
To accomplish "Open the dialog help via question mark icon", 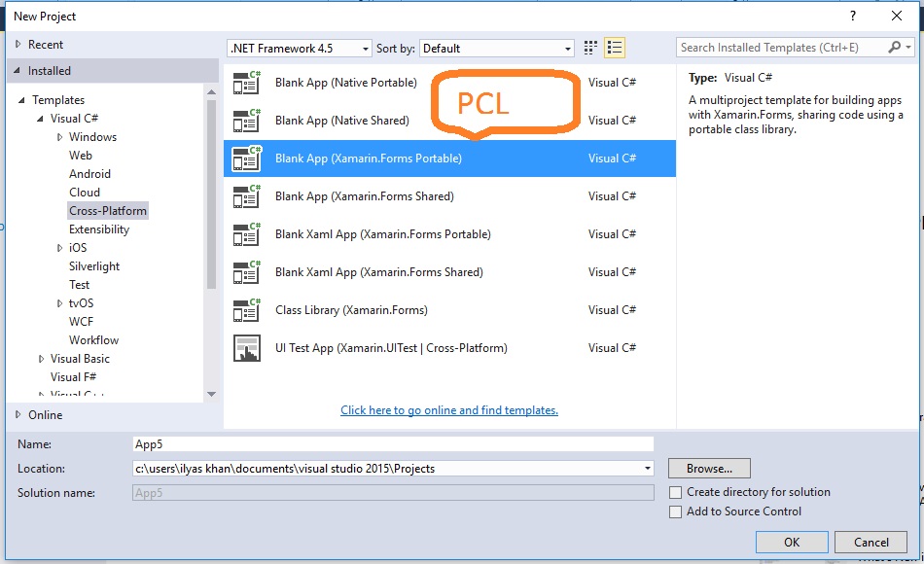I will coord(854,16).
